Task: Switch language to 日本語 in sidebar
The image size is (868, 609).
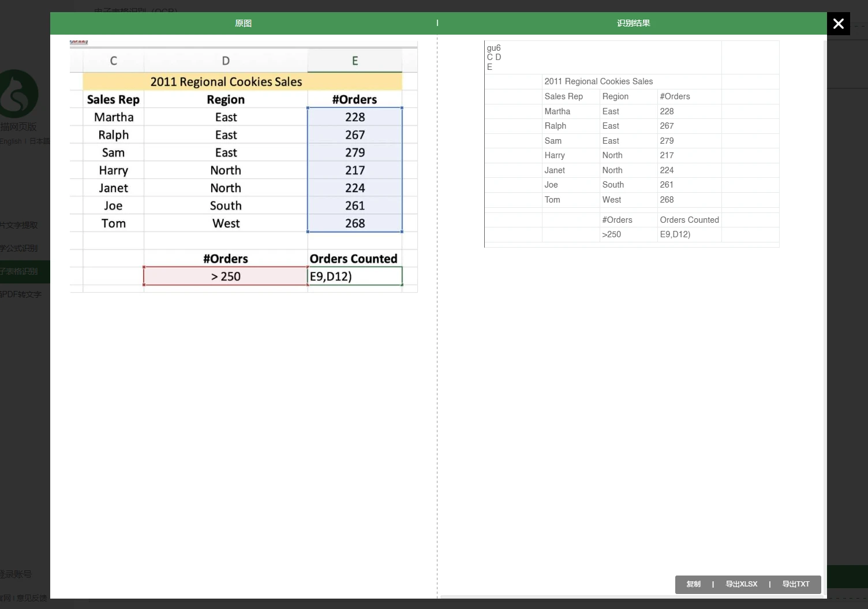Action: point(39,141)
